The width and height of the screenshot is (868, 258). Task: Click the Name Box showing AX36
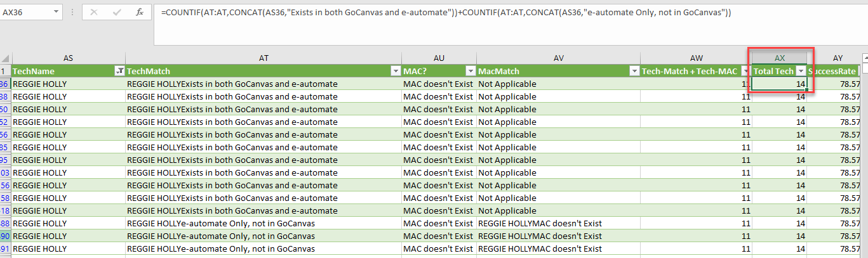point(26,12)
